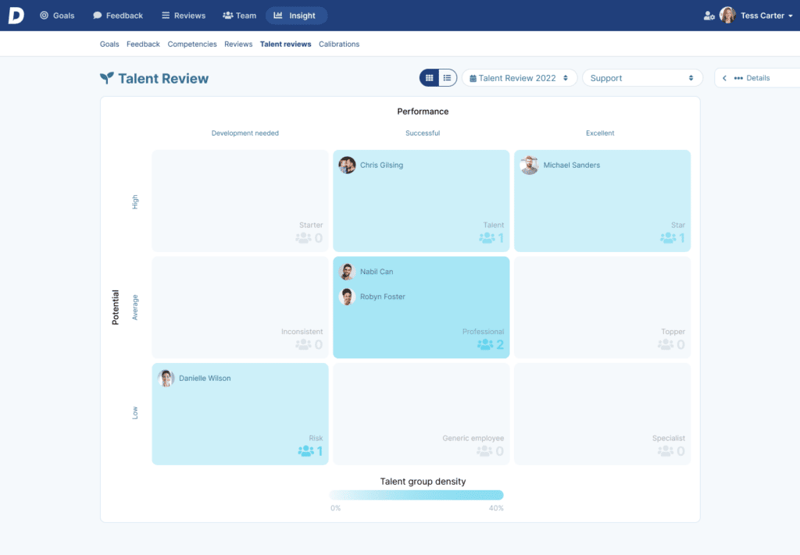Click Nabil Can's name
Viewport: 800px width, 555px height.
[377, 272]
